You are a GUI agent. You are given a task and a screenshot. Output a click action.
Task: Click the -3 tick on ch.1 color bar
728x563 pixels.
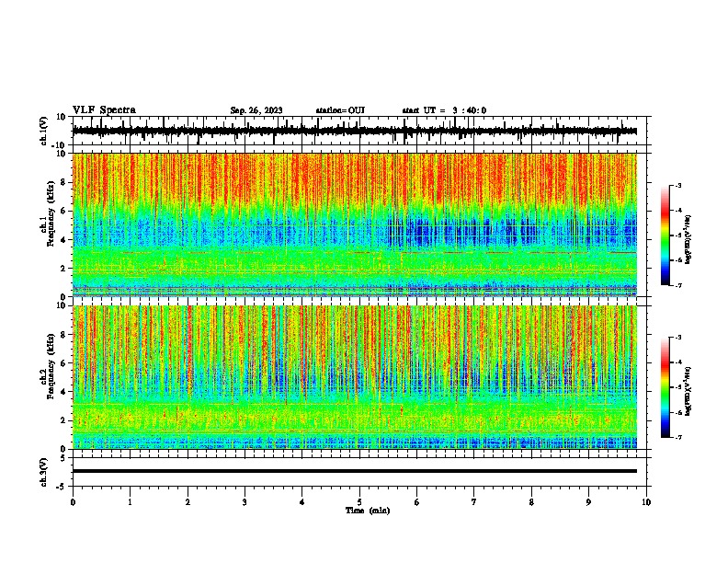(677, 185)
